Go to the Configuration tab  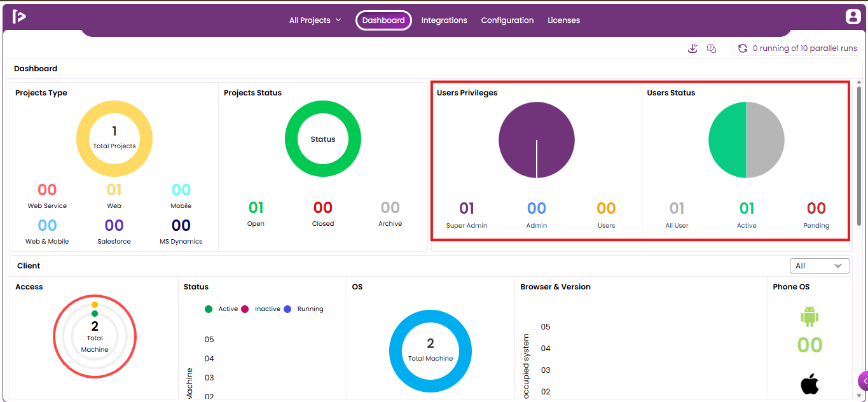tap(507, 20)
